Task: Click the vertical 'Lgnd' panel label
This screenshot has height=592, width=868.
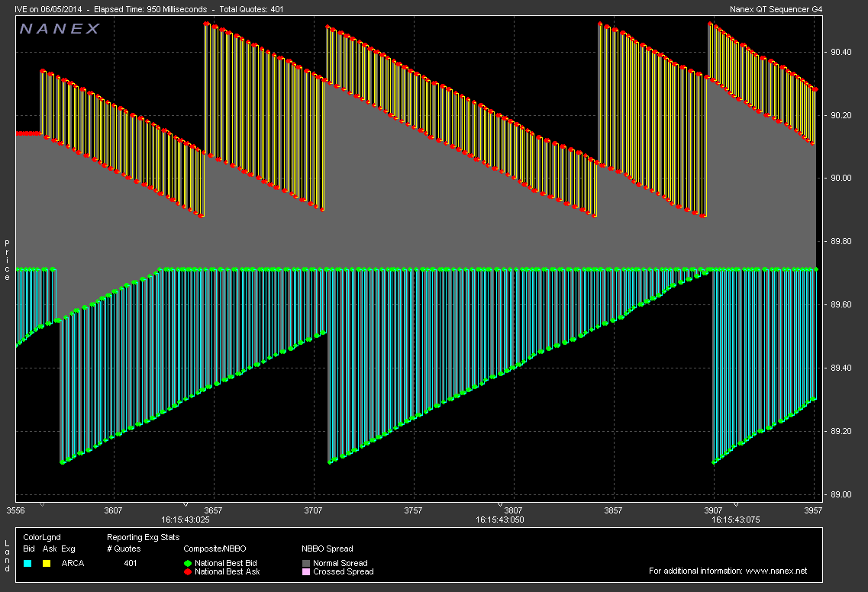Action: coord(7,556)
